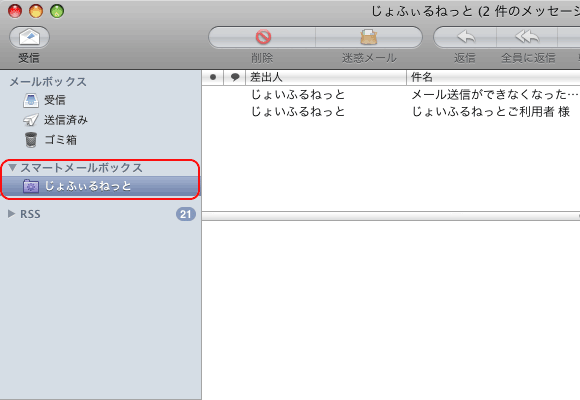Click the divider bar between list and preview
The width and height of the screenshot is (580, 400).
coord(391,216)
